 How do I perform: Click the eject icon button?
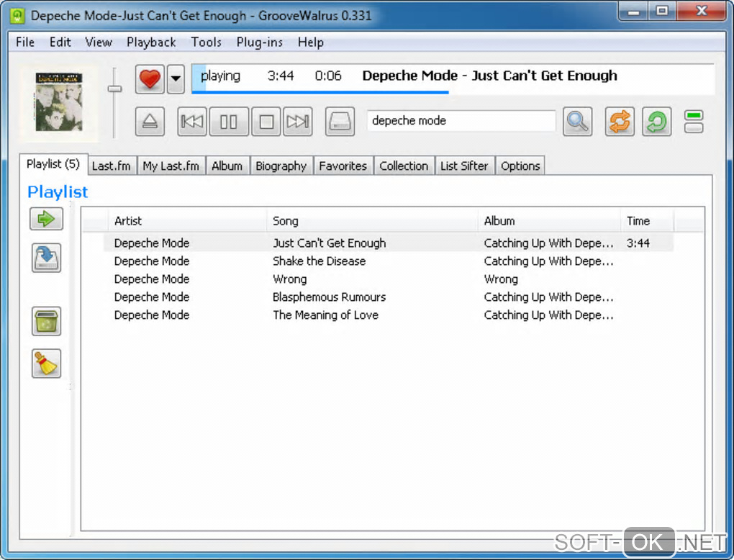coord(150,122)
